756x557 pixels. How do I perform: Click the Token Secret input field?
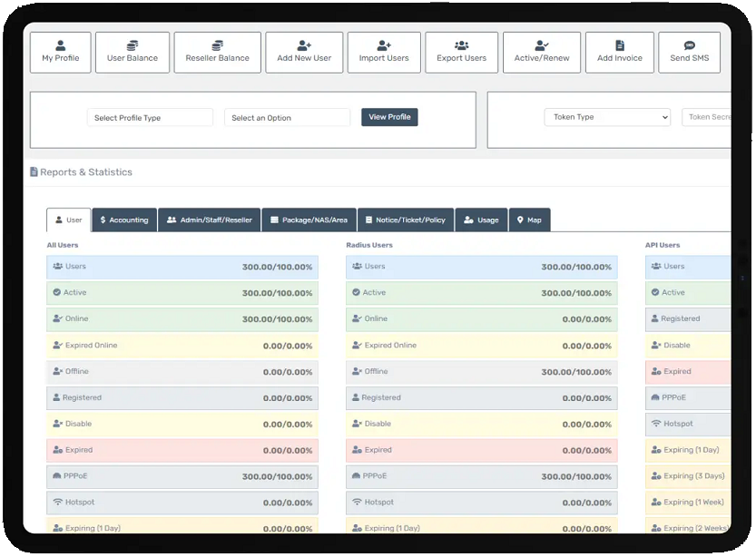(708, 117)
